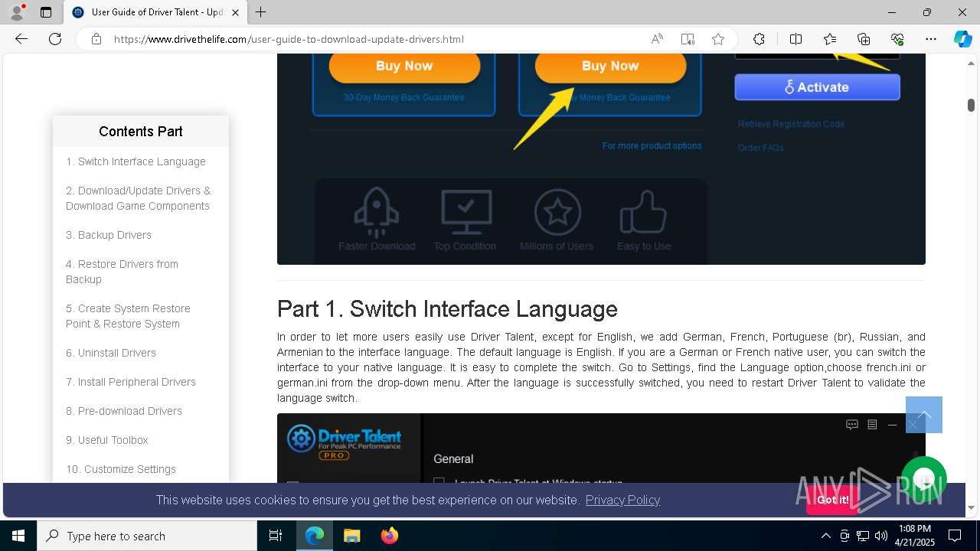View site information lock icon
Viewport: 980px width, 551px height.
click(96, 39)
